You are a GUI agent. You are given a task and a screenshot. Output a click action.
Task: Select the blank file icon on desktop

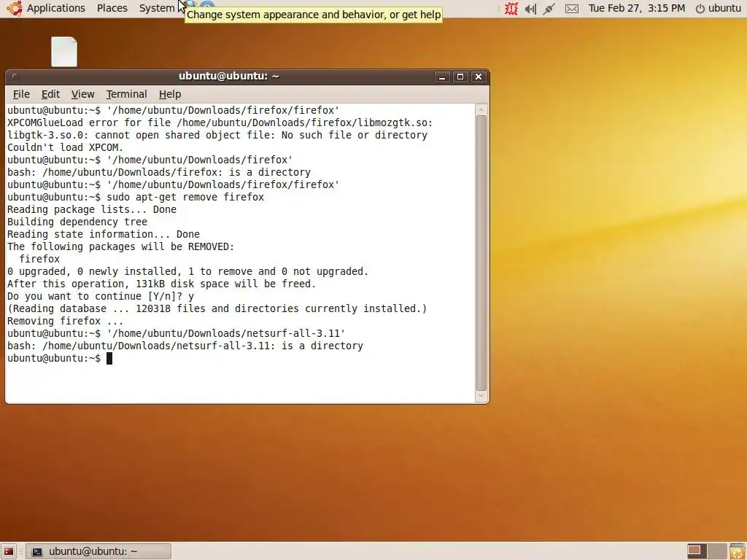pos(64,52)
